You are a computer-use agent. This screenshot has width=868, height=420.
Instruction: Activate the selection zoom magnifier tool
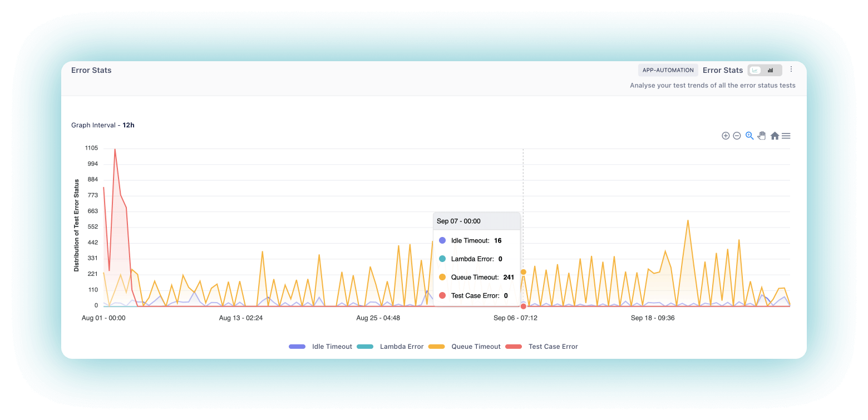tap(749, 136)
